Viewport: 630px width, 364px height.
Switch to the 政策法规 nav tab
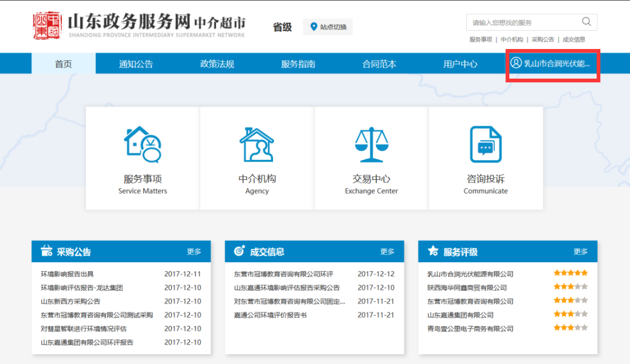(x=217, y=64)
